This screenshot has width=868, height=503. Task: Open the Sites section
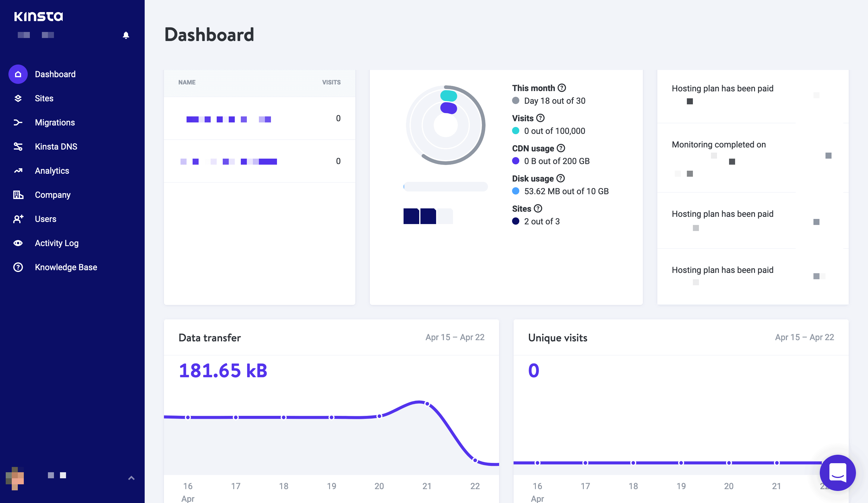pos(44,98)
